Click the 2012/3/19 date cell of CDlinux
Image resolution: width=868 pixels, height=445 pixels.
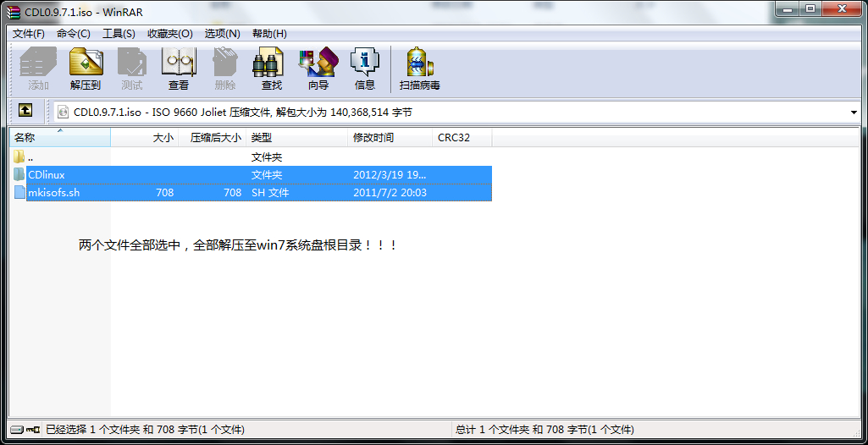click(390, 174)
